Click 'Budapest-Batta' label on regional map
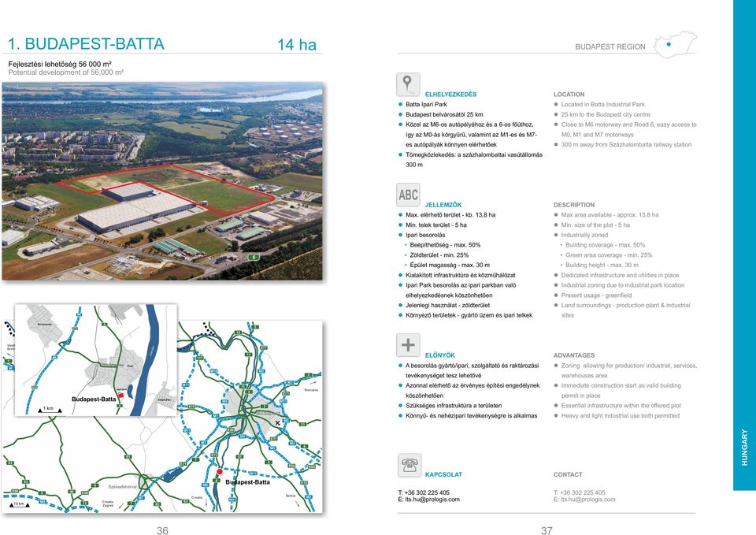This screenshot has width=756, height=535. pos(247,482)
